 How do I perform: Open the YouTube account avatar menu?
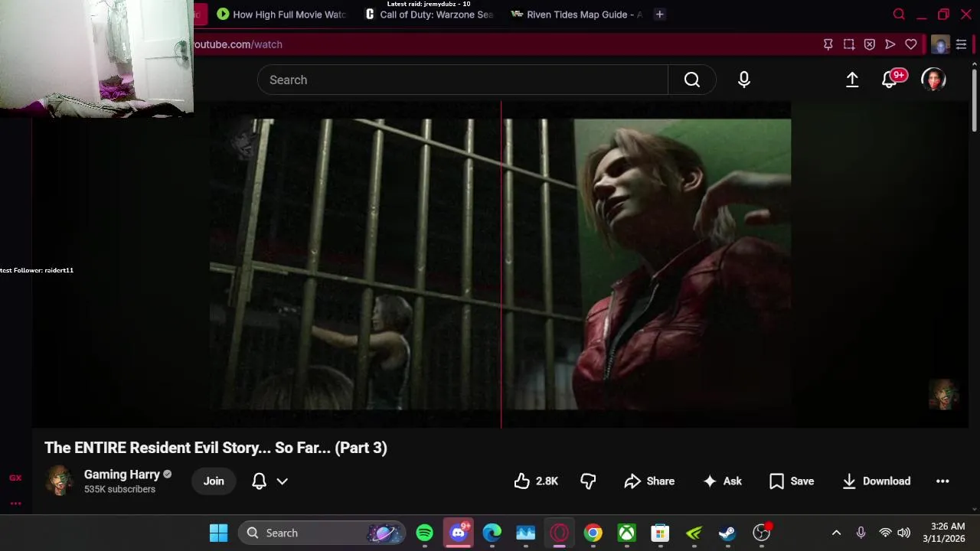click(933, 80)
